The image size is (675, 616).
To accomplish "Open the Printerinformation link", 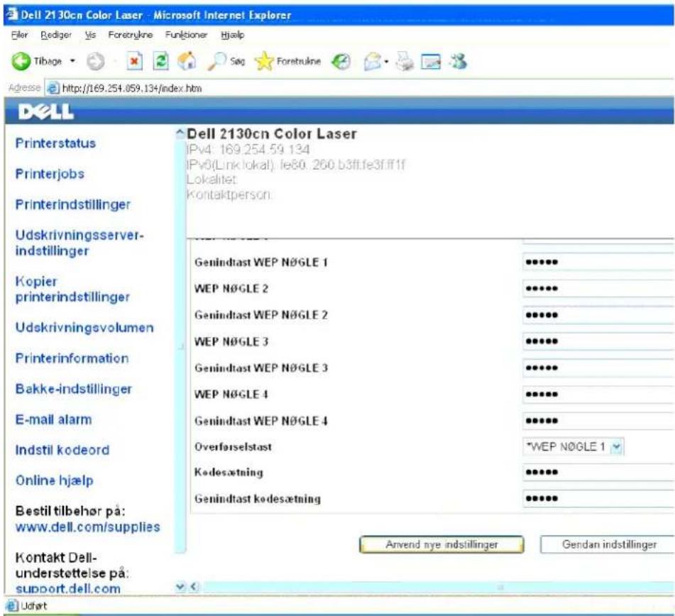I will 72,358.
